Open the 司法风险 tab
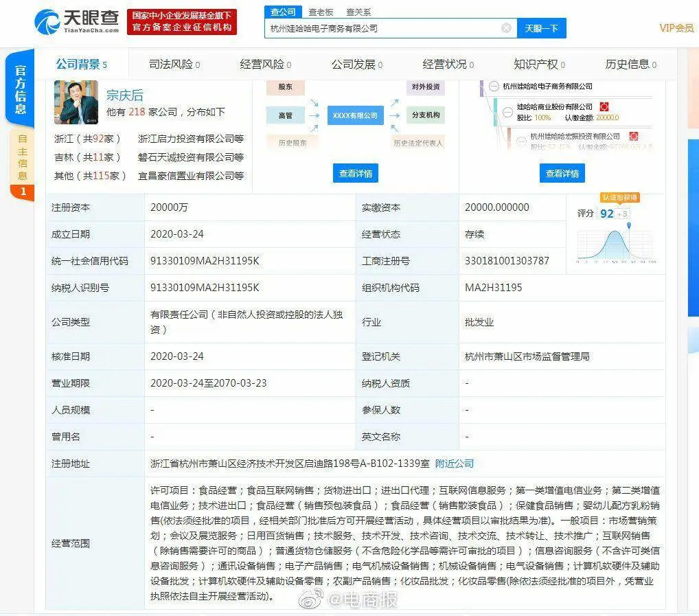 point(174,64)
